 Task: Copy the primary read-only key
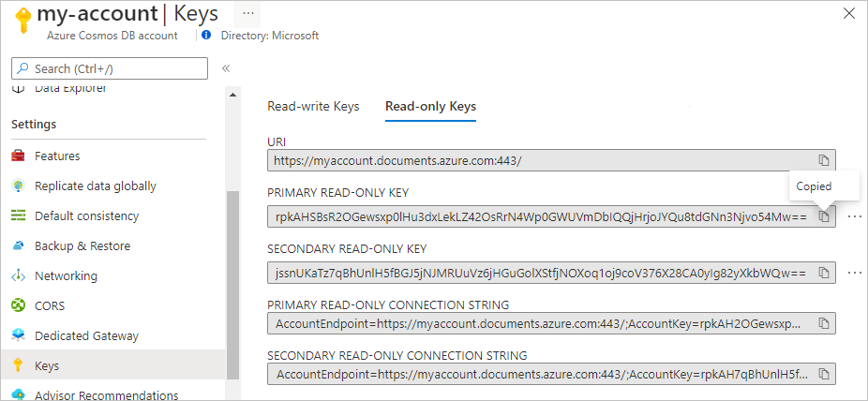pos(824,216)
